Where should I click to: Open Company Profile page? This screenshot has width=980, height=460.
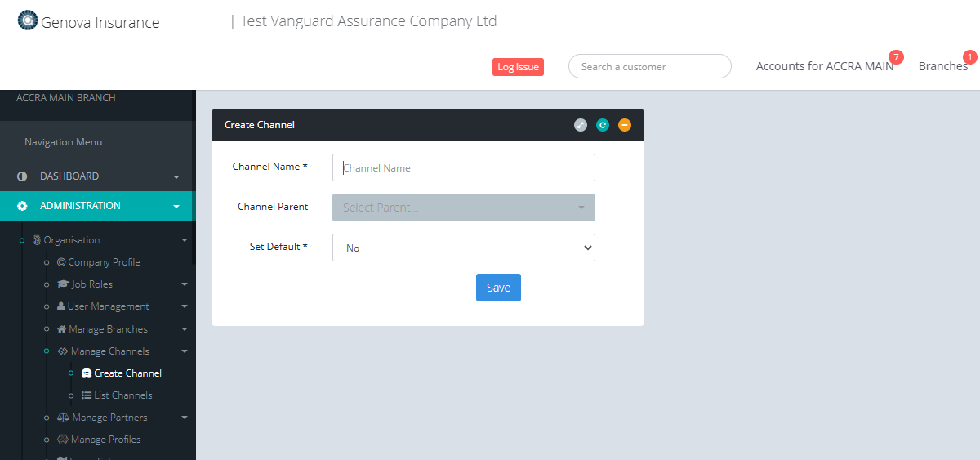click(x=105, y=262)
